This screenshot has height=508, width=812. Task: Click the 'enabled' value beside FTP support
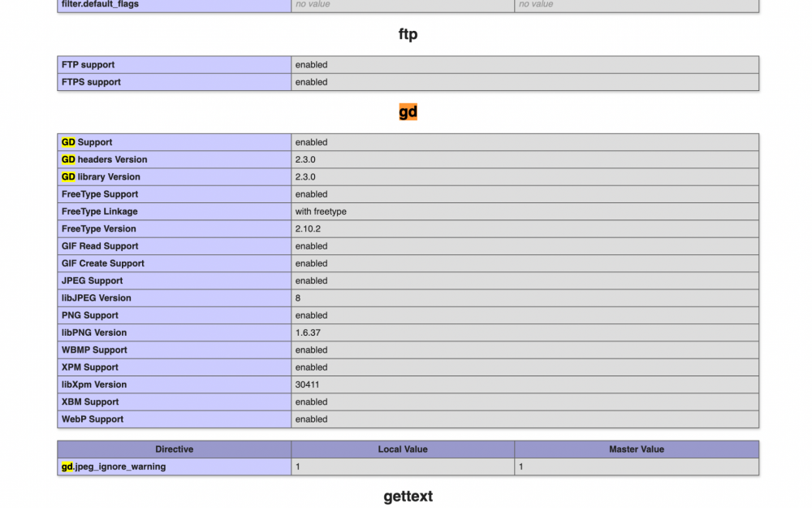click(x=311, y=65)
